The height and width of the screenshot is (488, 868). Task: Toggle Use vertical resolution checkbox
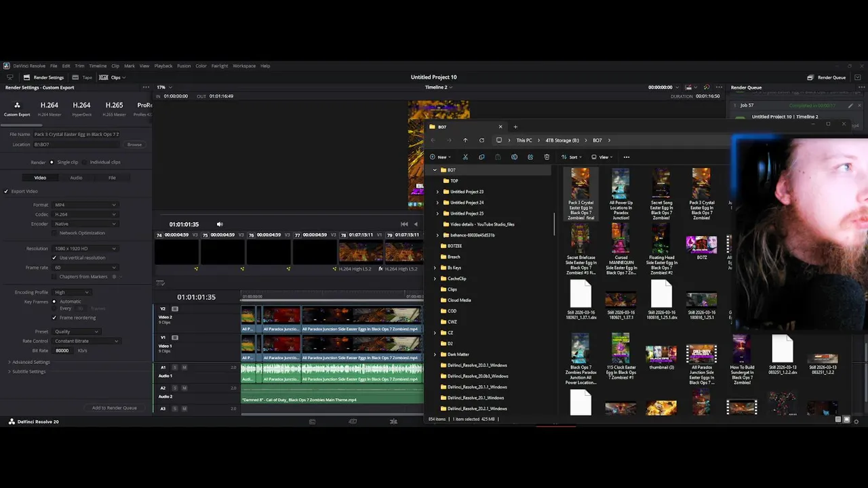click(54, 258)
